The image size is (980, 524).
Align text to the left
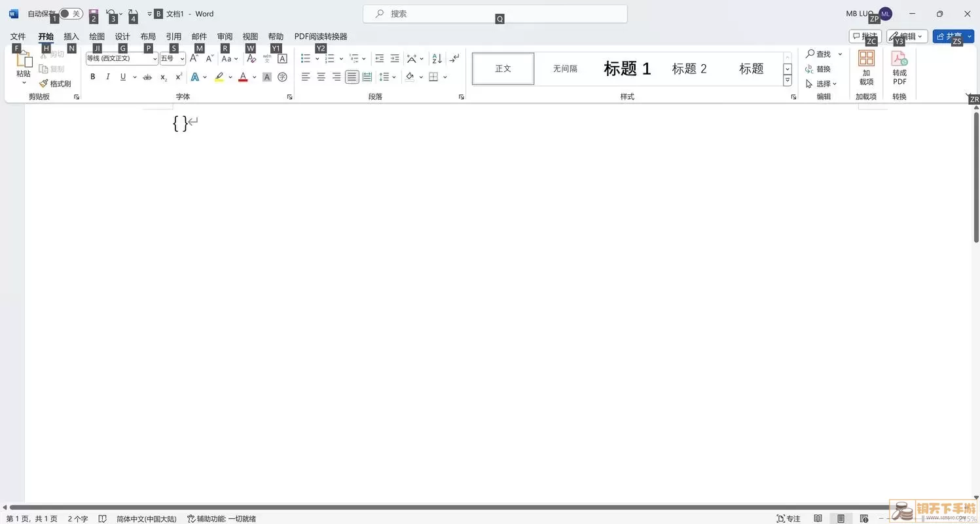(306, 77)
